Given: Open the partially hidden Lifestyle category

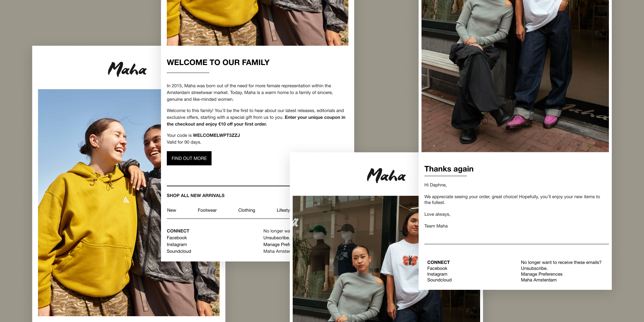Looking at the screenshot, I should click(283, 210).
